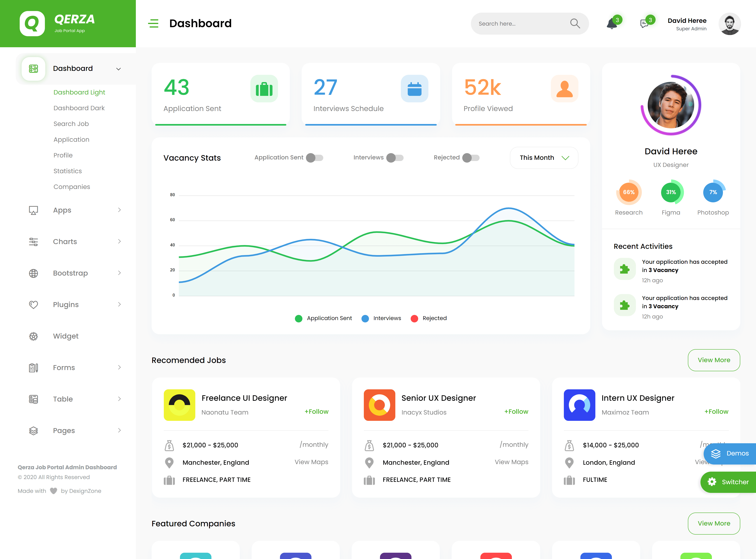Click the search magnifier icon
This screenshot has height=559, width=756.
[x=575, y=23]
